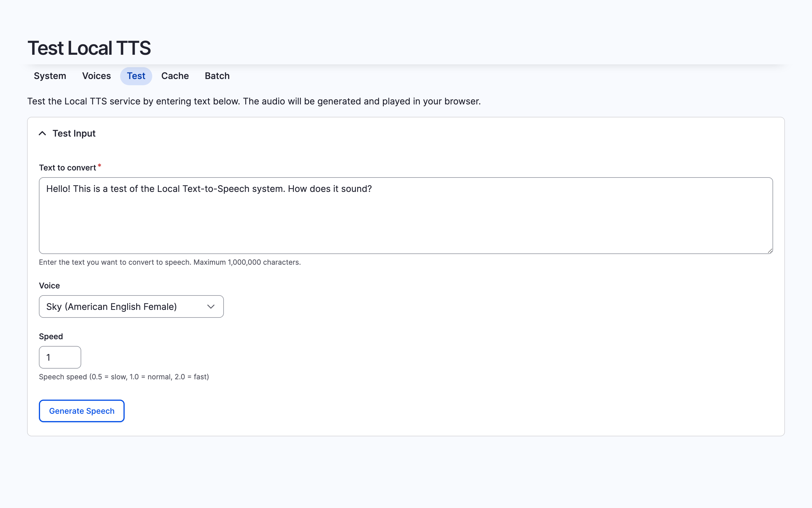Go to the Cache tab

tap(175, 76)
